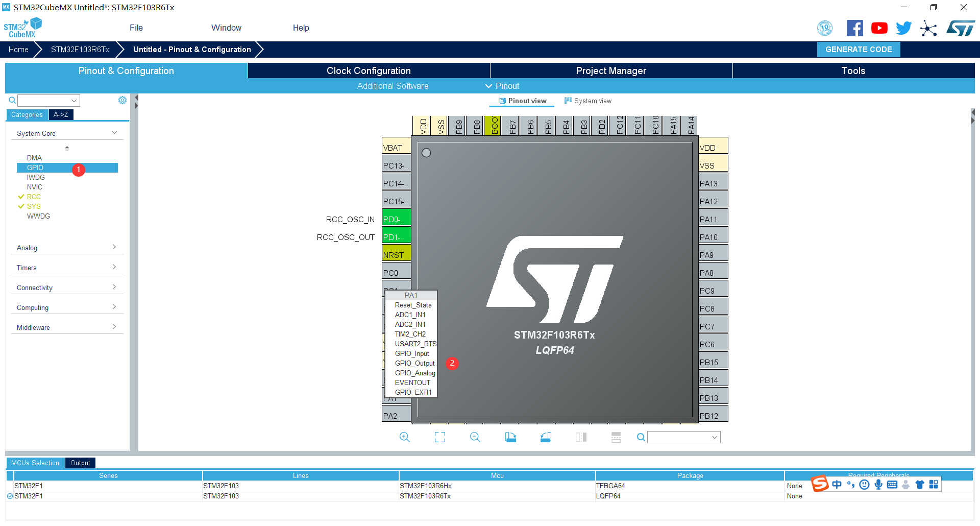Open the Facebook link icon
This screenshot has height=526, width=980.
pos(855,28)
